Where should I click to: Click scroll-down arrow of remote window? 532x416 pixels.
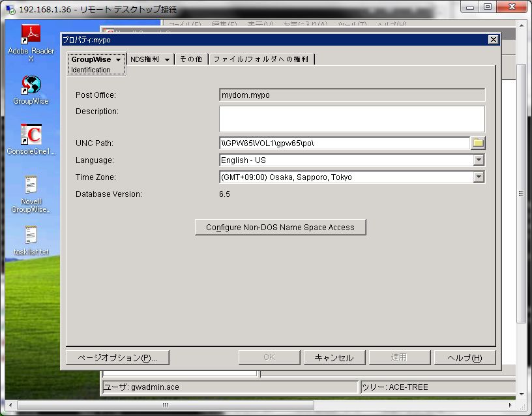pos(521,394)
